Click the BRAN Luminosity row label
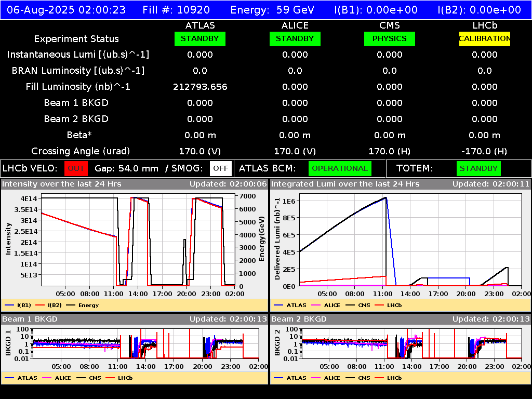Image resolution: width=532 pixels, height=399 pixels. click(x=78, y=71)
